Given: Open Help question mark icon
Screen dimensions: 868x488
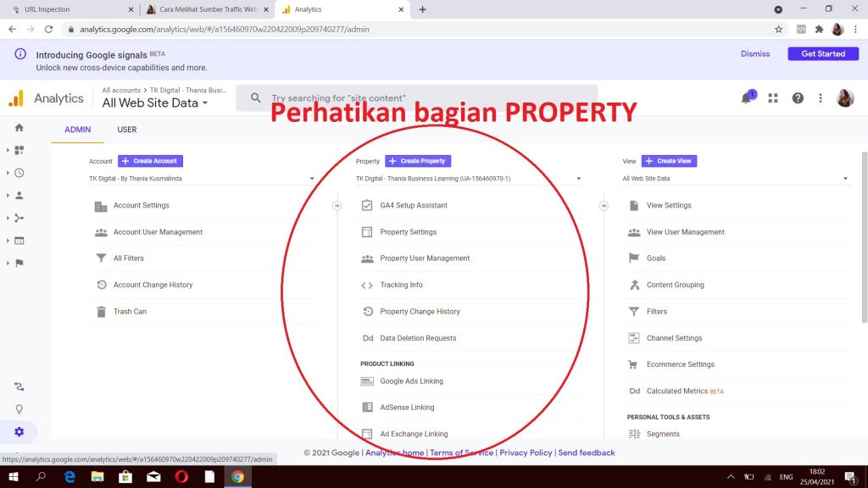Looking at the screenshot, I should [x=798, y=98].
